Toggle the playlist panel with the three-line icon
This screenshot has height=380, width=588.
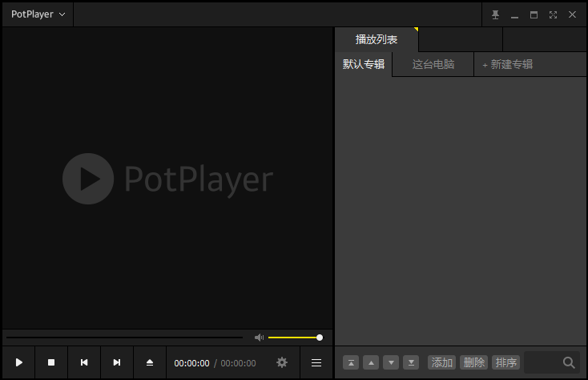316,362
